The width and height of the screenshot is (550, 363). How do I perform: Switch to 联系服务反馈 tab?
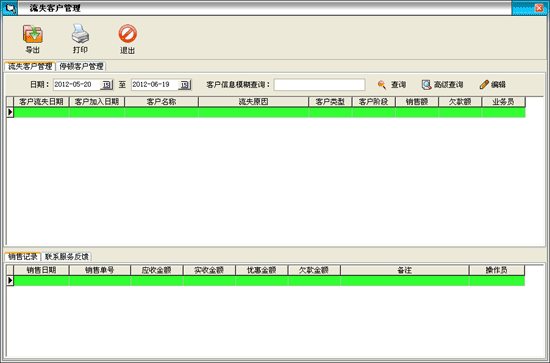pos(67,257)
